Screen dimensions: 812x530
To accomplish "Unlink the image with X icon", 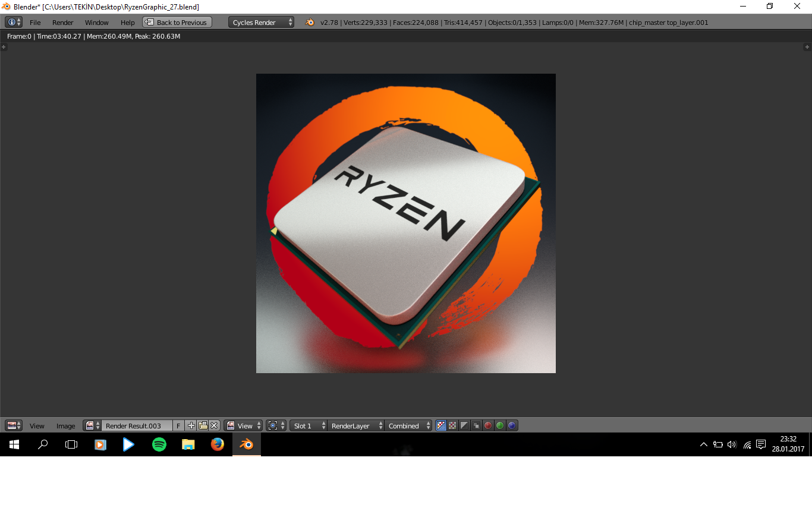I will pyautogui.click(x=214, y=425).
